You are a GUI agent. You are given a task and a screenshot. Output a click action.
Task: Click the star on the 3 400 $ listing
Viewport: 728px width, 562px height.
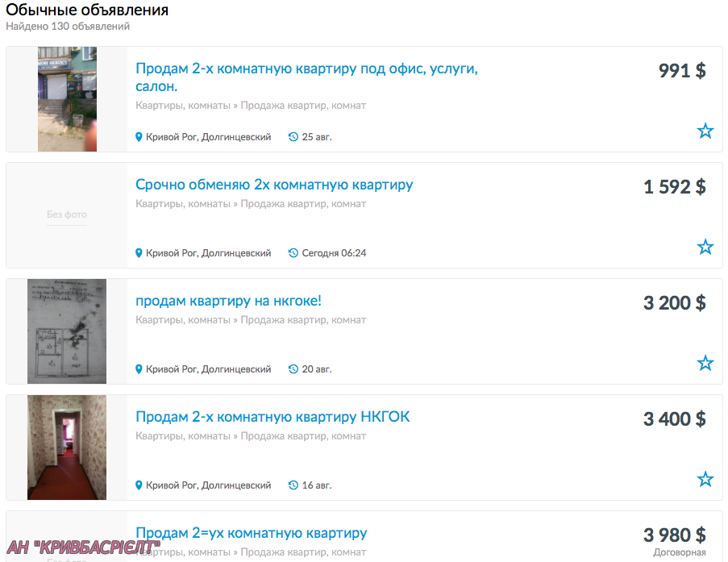coord(705,479)
